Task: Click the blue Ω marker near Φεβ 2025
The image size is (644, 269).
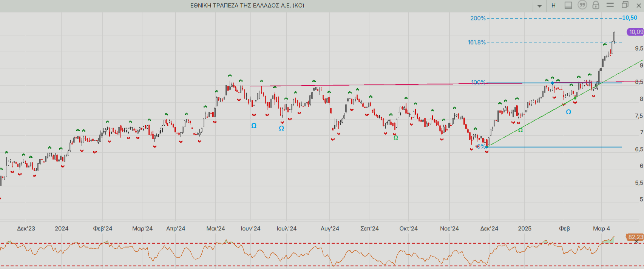Action: coord(568,112)
